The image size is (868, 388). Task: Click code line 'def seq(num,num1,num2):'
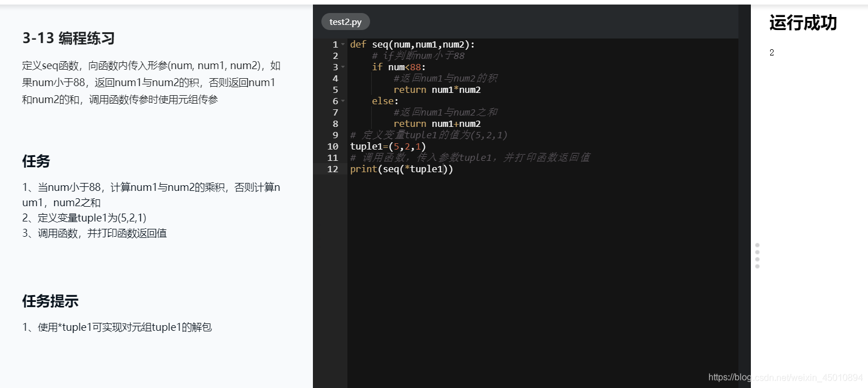[412, 44]
